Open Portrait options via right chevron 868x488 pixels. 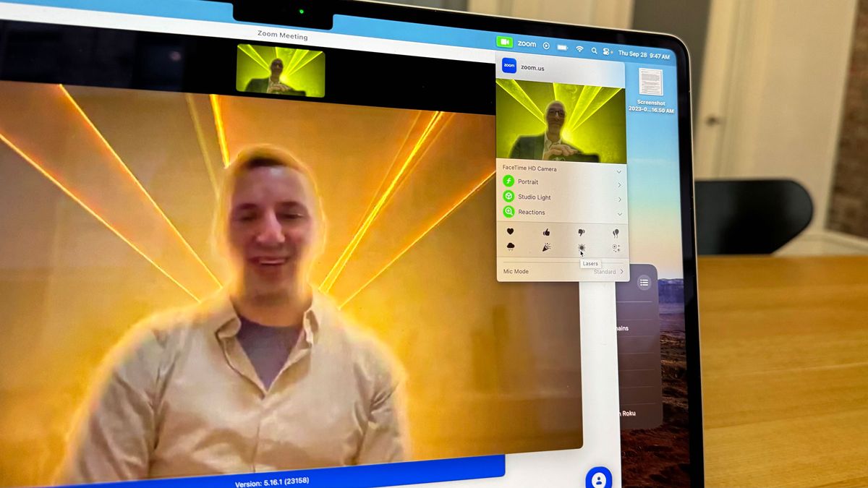[619, 185]
